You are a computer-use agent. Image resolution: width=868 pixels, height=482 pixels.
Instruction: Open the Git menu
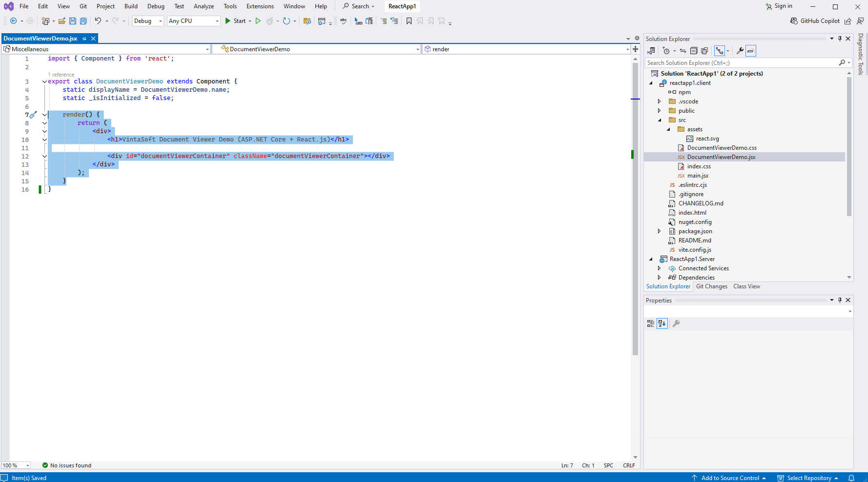(x=83, y=6)
